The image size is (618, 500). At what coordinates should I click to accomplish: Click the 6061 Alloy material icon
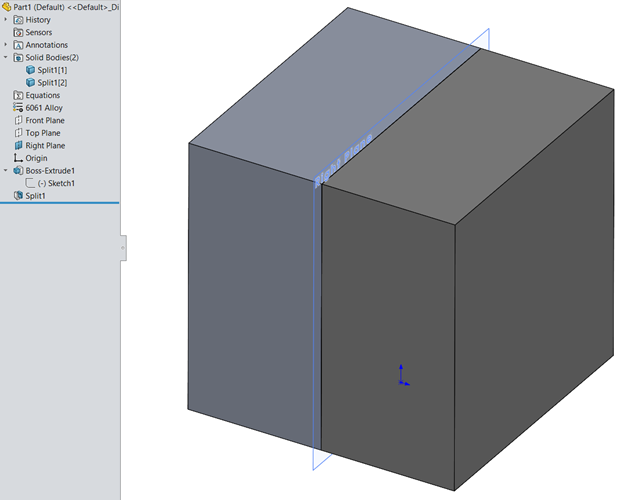click(18, 108)
